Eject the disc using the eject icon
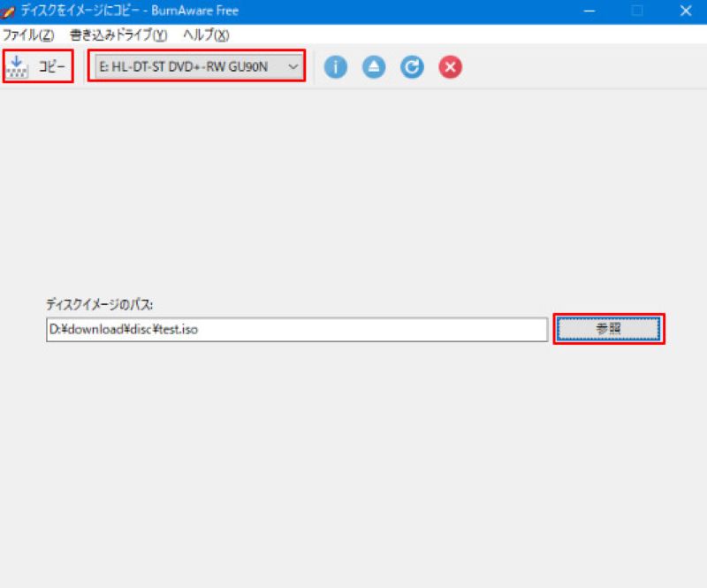Image resolution: width=707 pixels, height=588 pixels. [x=373, y=66]
